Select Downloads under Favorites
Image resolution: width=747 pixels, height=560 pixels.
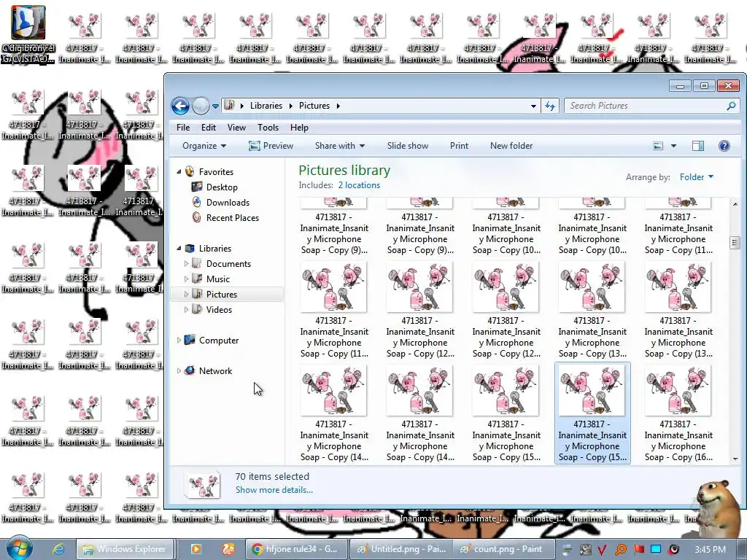coord(228,203)
